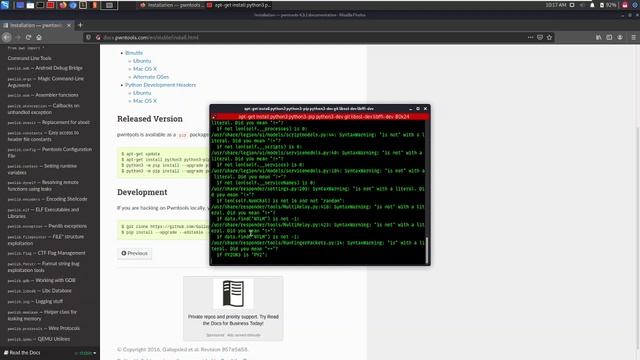Open the Firefox Library icon

599,37
